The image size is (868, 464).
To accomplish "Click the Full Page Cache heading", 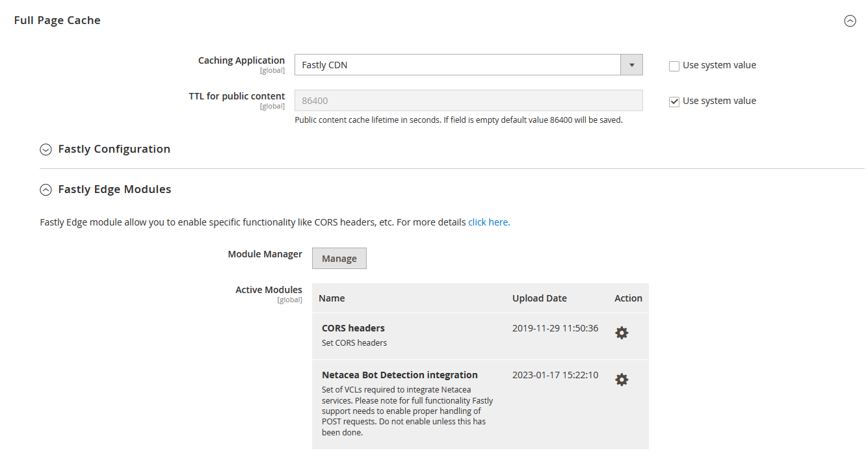I will (x=57, y=21).
